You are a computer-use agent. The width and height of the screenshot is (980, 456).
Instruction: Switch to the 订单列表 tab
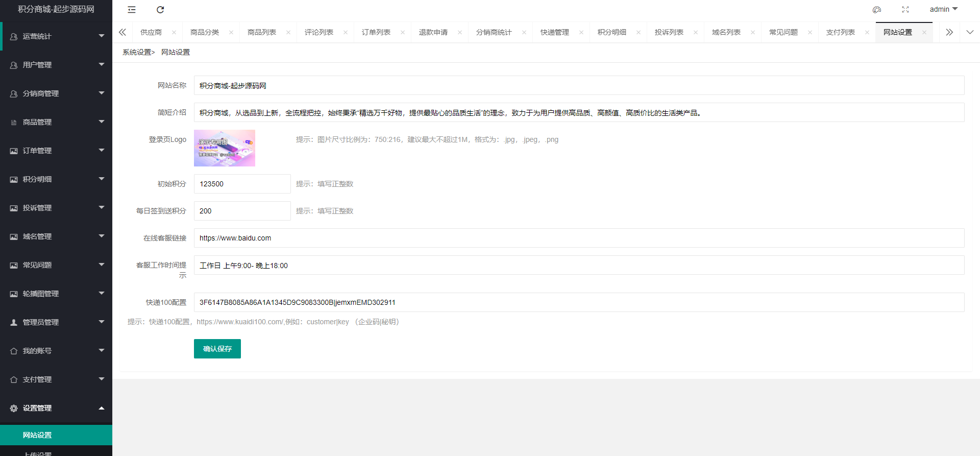(x=376, y=32)
